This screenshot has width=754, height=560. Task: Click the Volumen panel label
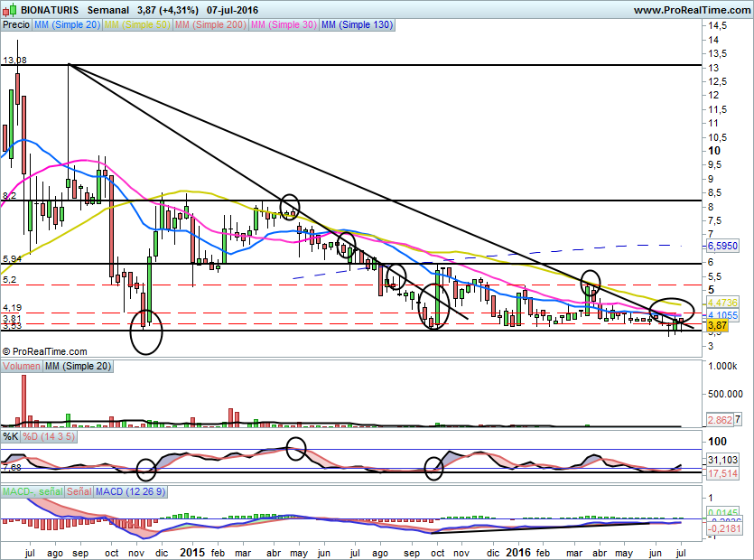point(22,367)
